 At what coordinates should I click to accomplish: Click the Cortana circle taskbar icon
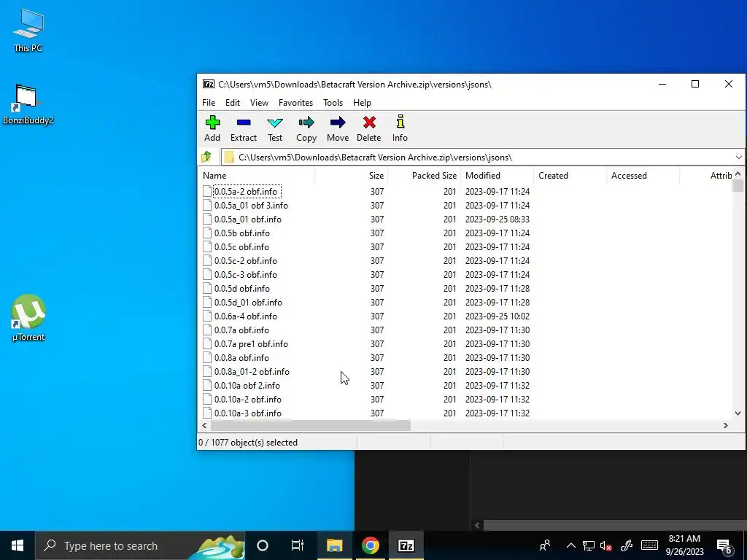click(263, 545)
